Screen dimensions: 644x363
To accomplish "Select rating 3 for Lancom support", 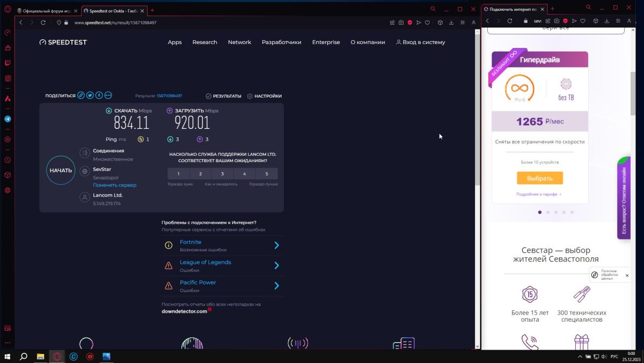I will [x=222, y=173].
